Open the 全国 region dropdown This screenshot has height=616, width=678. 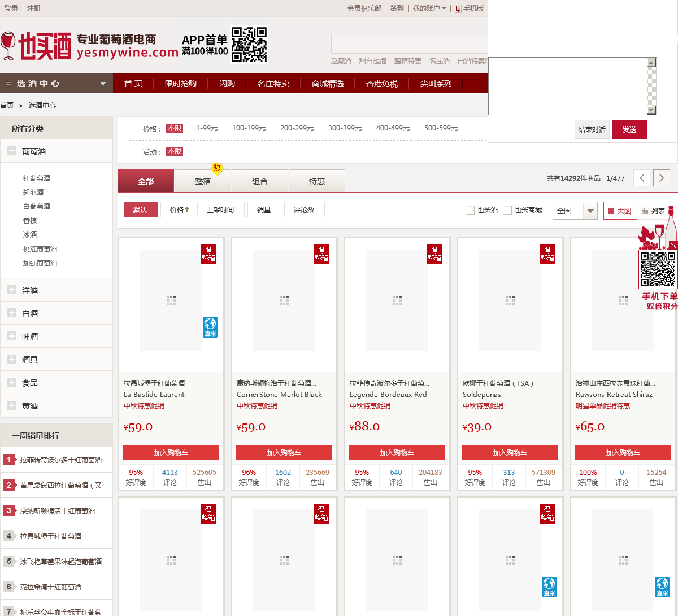pos(575,211)
